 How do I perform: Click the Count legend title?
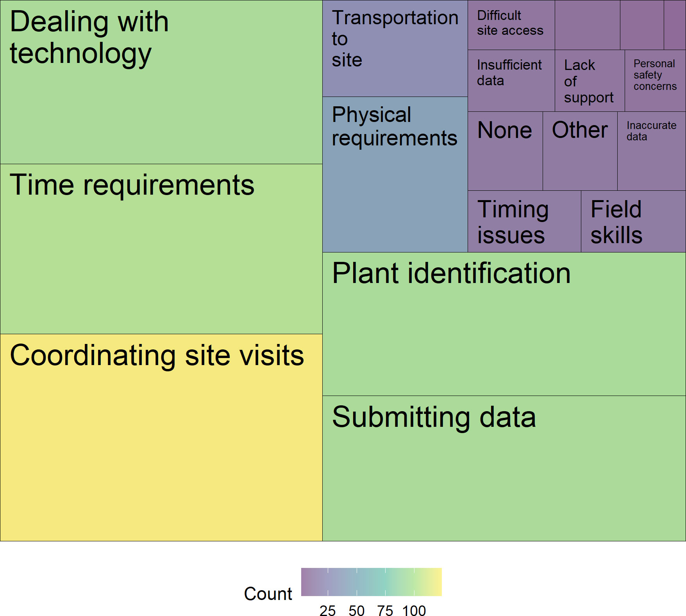pyautogui.click(x=268, y=594)
